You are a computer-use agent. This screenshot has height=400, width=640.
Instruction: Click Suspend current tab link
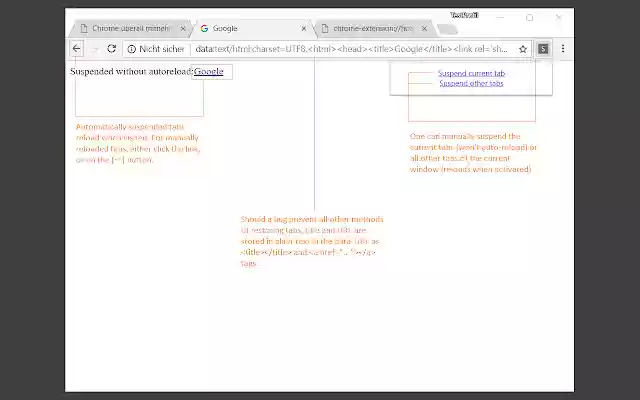[471, 73]
